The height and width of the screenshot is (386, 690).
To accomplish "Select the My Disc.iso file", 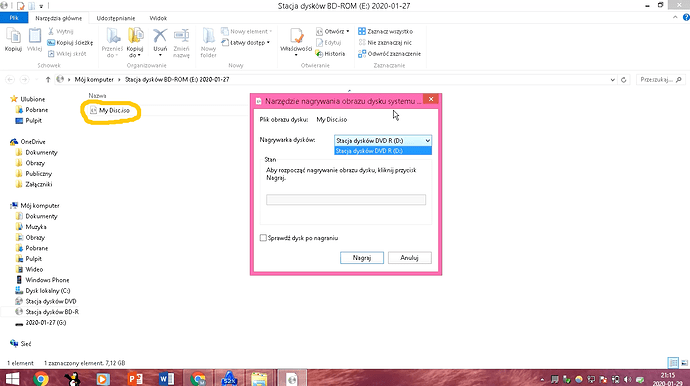I will (110, 110).
